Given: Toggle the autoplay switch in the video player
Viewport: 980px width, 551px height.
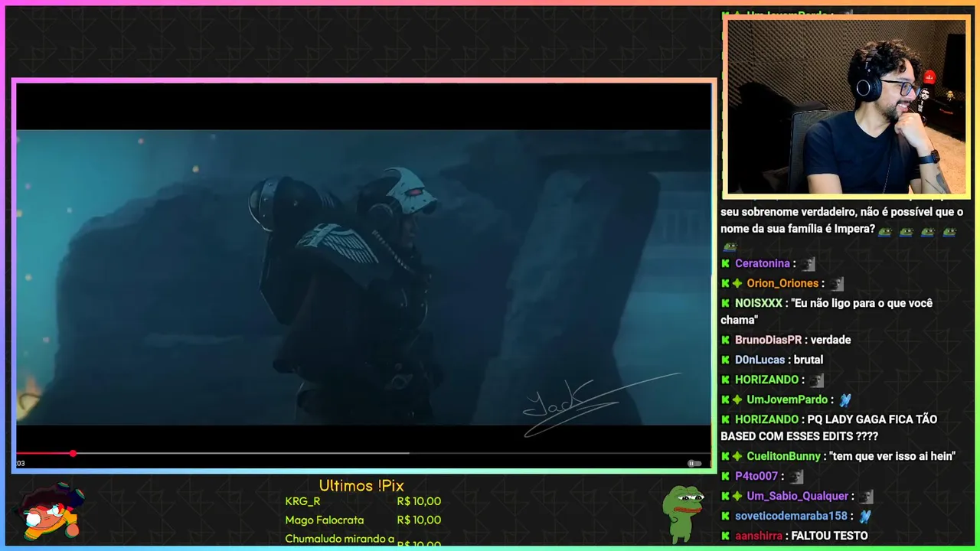Looking at the screenshot, I should [694, 463].
